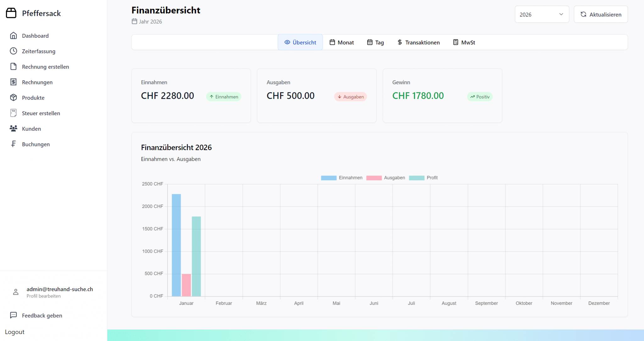Open Profil bearbeiten
Screen dimensions: 644x341
pyautogui.click(x=43, y=296)
